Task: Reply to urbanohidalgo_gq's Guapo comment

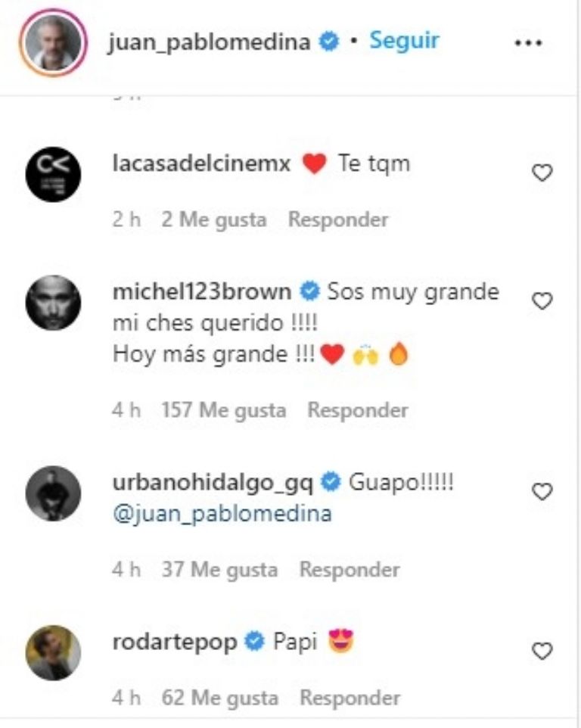Action: point(350,569)
